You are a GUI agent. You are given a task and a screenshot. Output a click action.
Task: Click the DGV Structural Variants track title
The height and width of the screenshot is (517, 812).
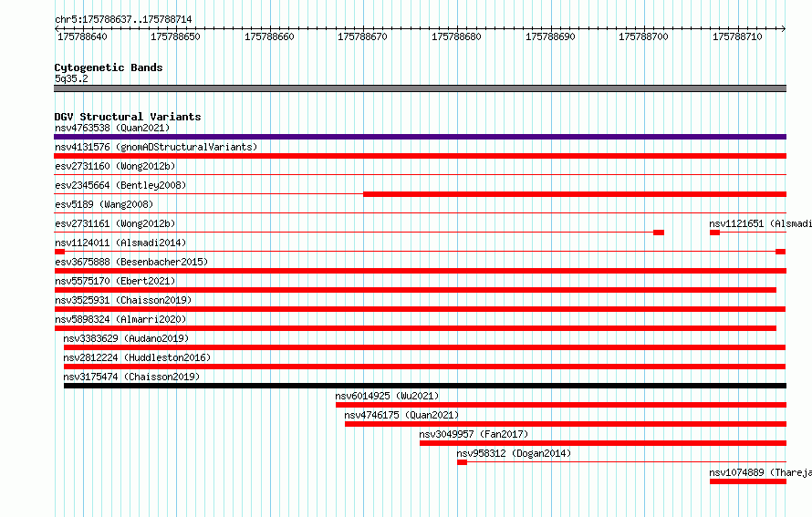pos(128,117)
